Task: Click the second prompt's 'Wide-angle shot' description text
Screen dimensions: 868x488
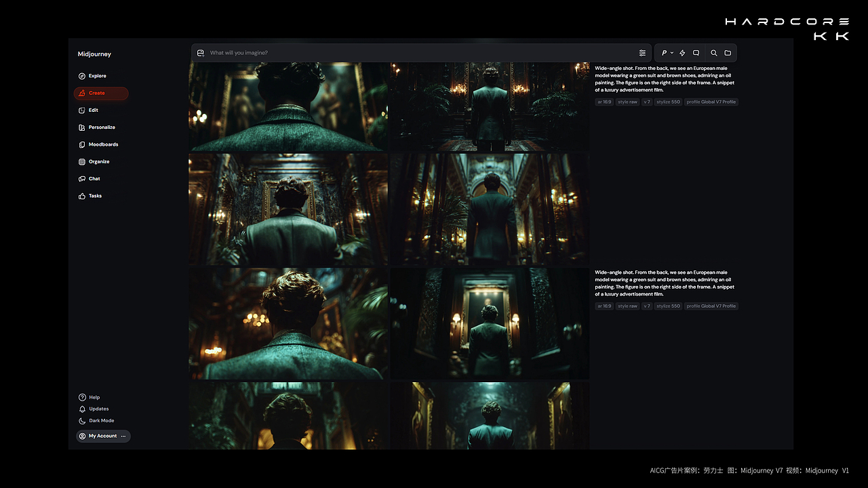Action: click(665, 283)
